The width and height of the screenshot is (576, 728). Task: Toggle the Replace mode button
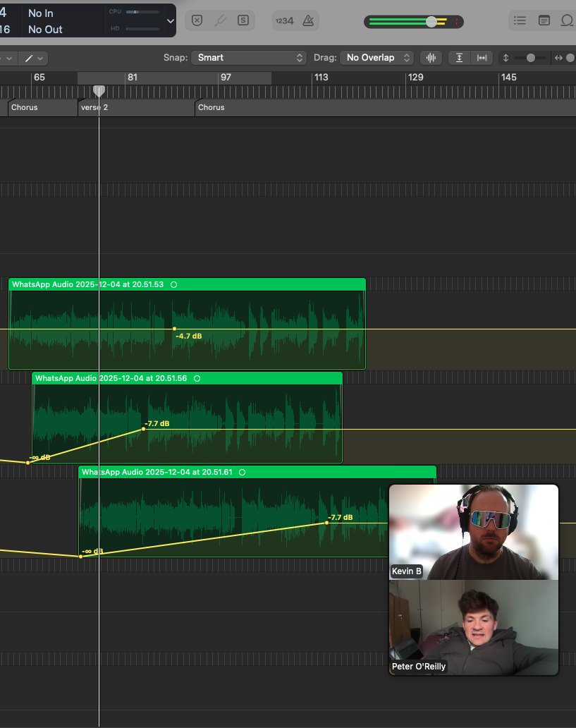coord(197,20)
